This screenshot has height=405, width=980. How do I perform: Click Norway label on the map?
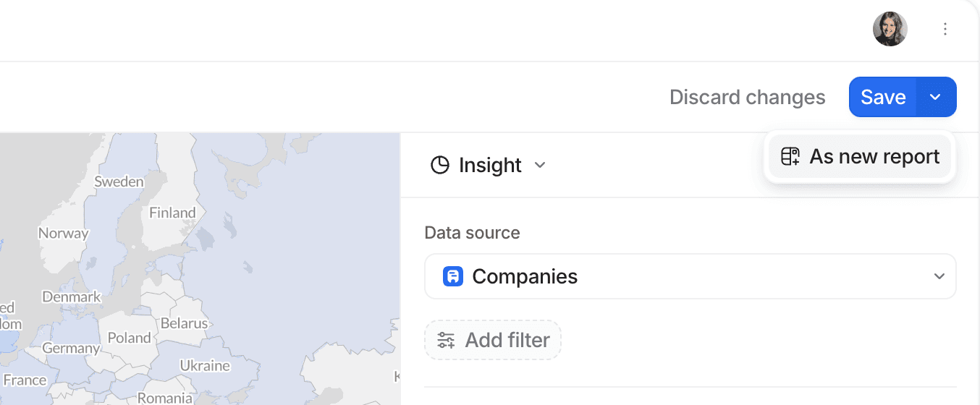pos(63,233)
